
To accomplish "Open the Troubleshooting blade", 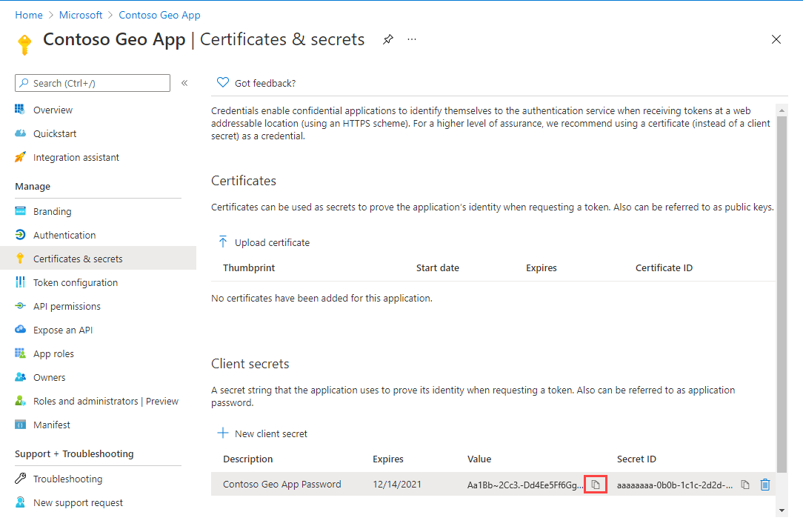I will (67, 478).
